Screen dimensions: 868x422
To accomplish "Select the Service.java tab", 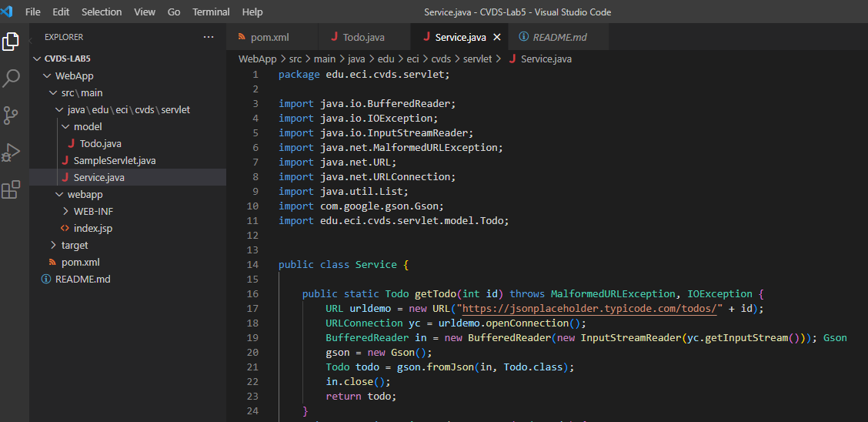I will point(459,37).
